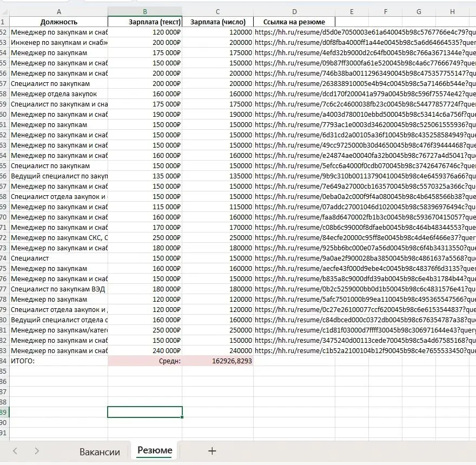Click the next sheet navigation arrow
The width and height of the screenshot is (476, 465).
click(x=37, y=451)
